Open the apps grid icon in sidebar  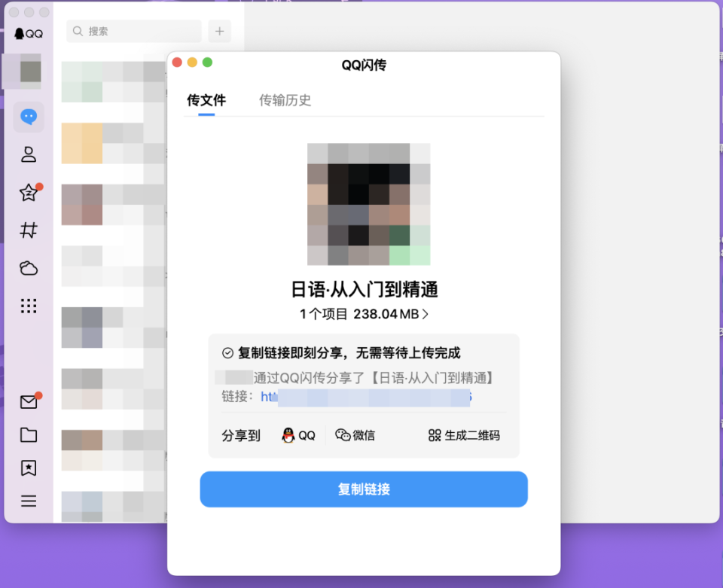pyautogui.click(x=29, y=306)
